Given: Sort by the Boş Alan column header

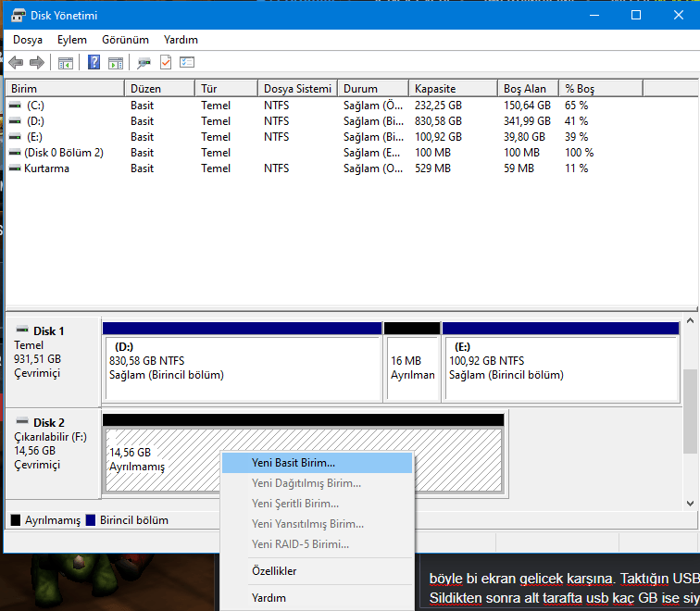Looking at the screenshot, I should pos(528,88).
